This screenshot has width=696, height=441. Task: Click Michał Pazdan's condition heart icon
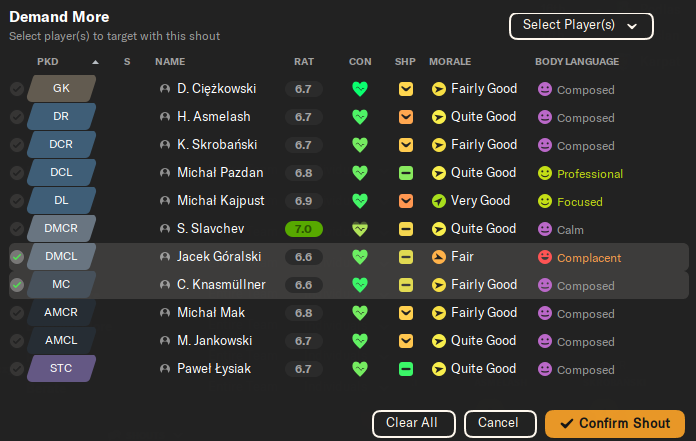[x=360, y=173]
